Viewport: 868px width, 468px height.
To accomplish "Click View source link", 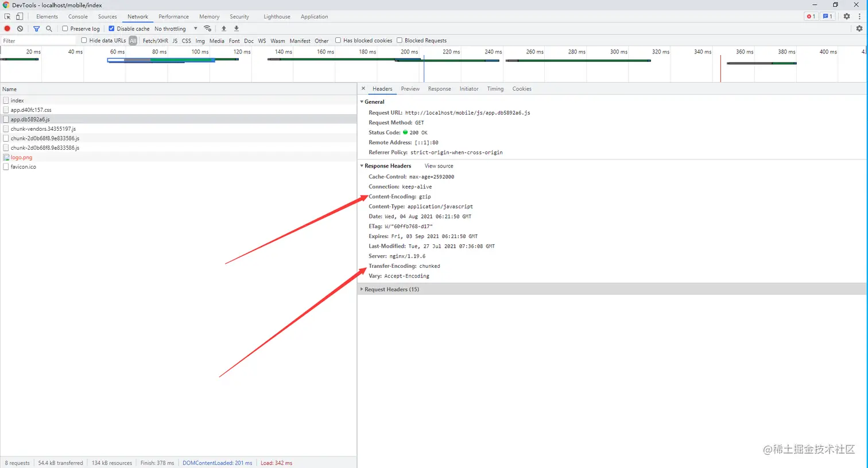I will tap(439, 166).
